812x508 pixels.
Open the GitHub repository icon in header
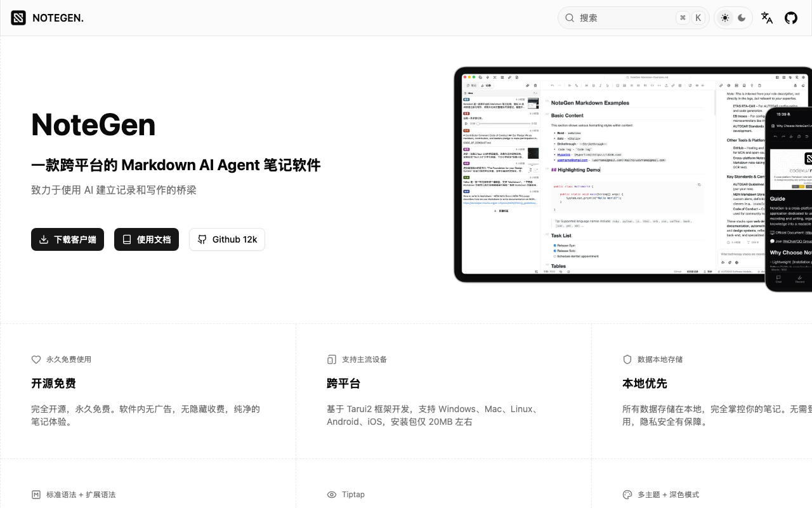point(791,18)
